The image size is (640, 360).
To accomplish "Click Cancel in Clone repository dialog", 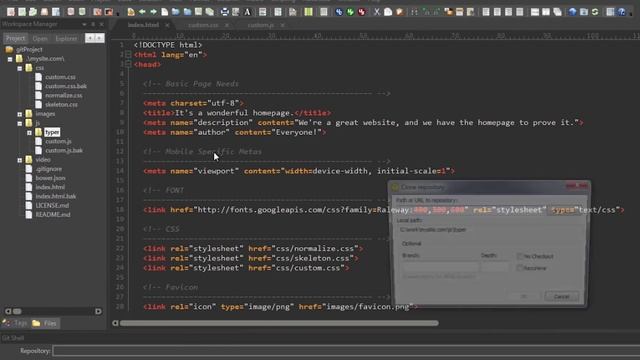I will tap(562, 296).
